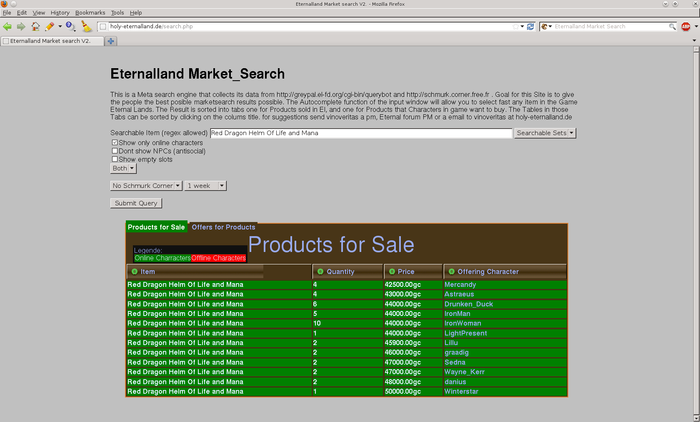Click in the Searchable Item input field

(x=361, y=133)
